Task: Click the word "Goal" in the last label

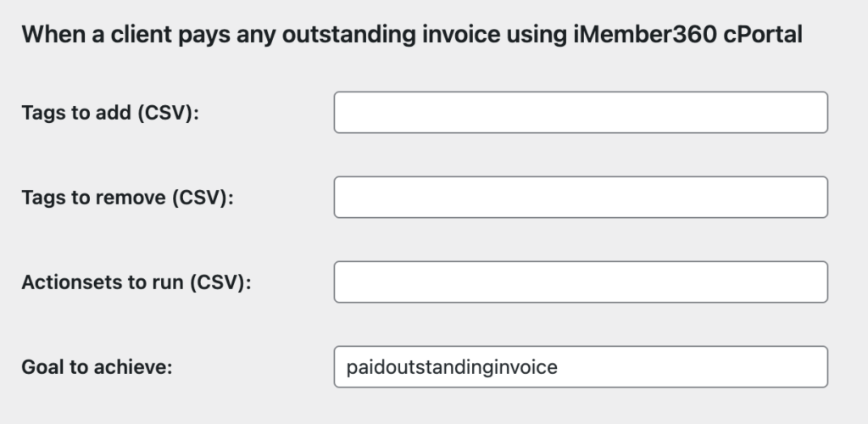Action: point(42,367)
